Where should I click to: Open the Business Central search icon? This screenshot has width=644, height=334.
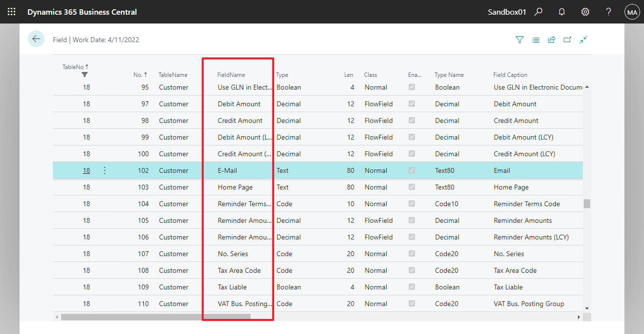click(x=538, y=11)
